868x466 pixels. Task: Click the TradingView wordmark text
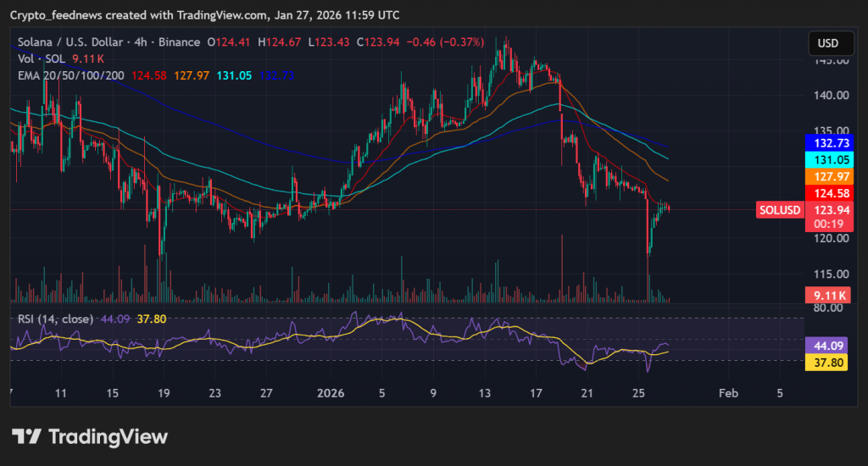click(108, 437)
